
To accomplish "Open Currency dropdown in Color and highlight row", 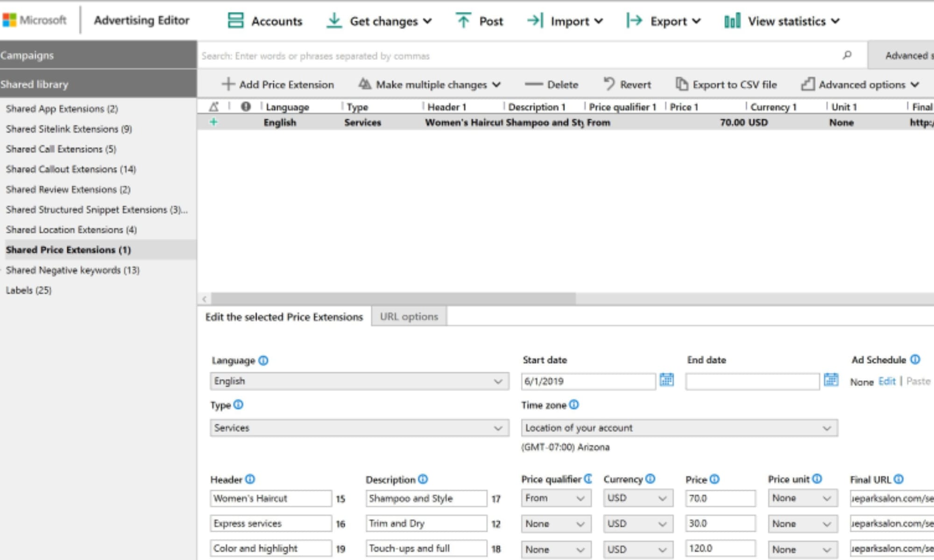I will 638,549.
